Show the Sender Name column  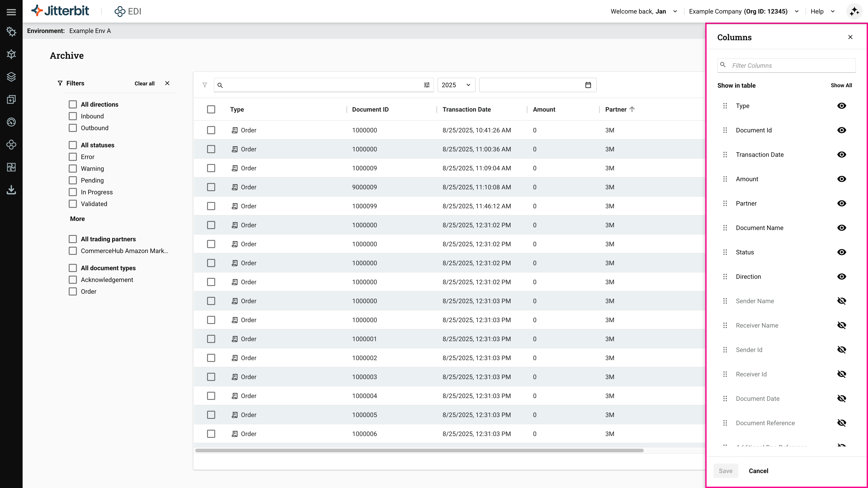pyautogui.click(x=841, y=301)
